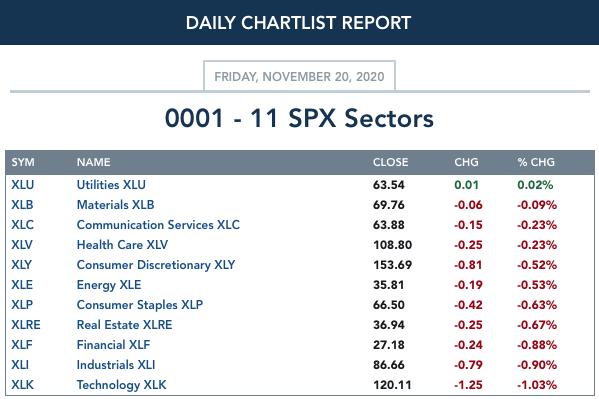This screenshot has height=399, width=599.
Task: Open Consumer Staples XLP link
Action: pos(140,305)
